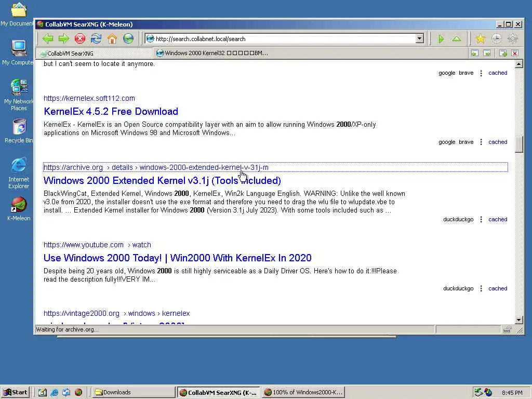Open youtube.com watch URL link
The image size is (532, 399).
[97, 245]
